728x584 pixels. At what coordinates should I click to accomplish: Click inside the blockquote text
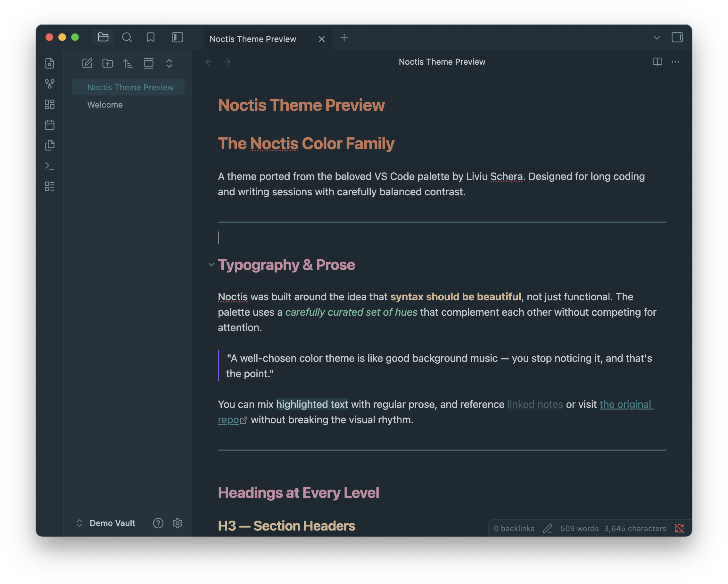(439, 366)
